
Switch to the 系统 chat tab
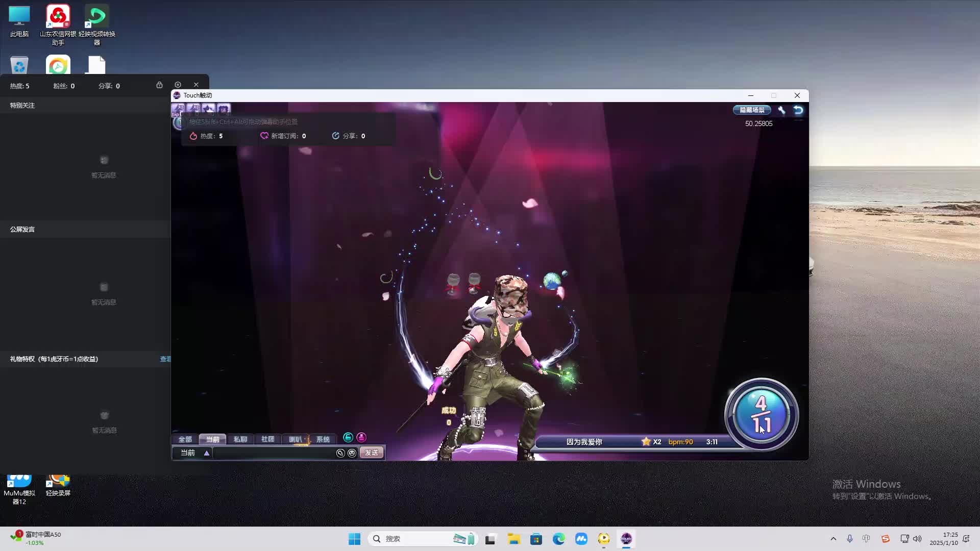pos(323,439)
